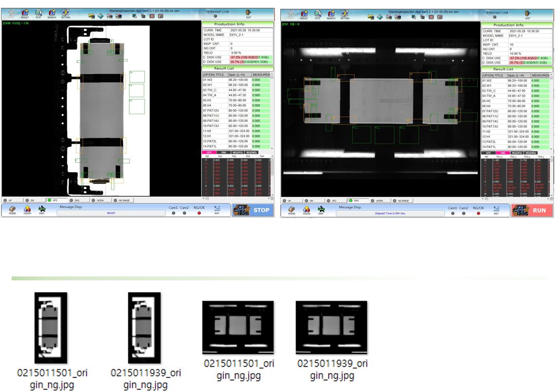Click the EXIT door icon in left window

[x=249, y=14]
